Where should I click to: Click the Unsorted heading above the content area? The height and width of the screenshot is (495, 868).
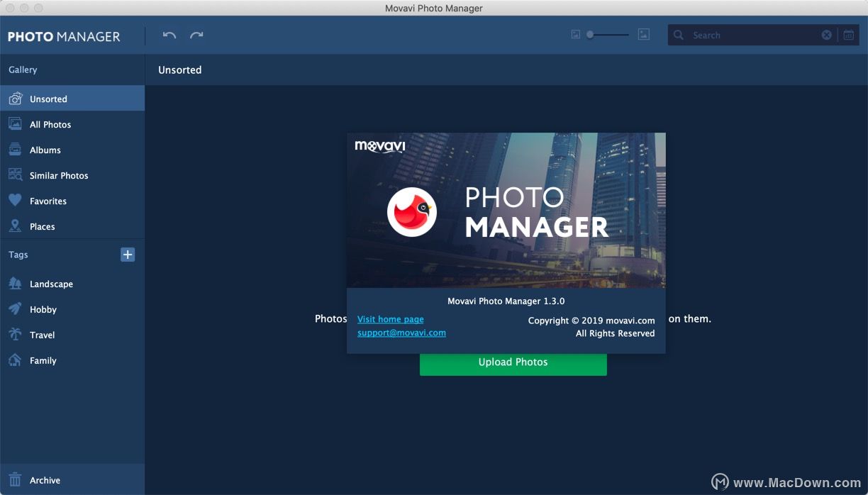coord(180,69)
